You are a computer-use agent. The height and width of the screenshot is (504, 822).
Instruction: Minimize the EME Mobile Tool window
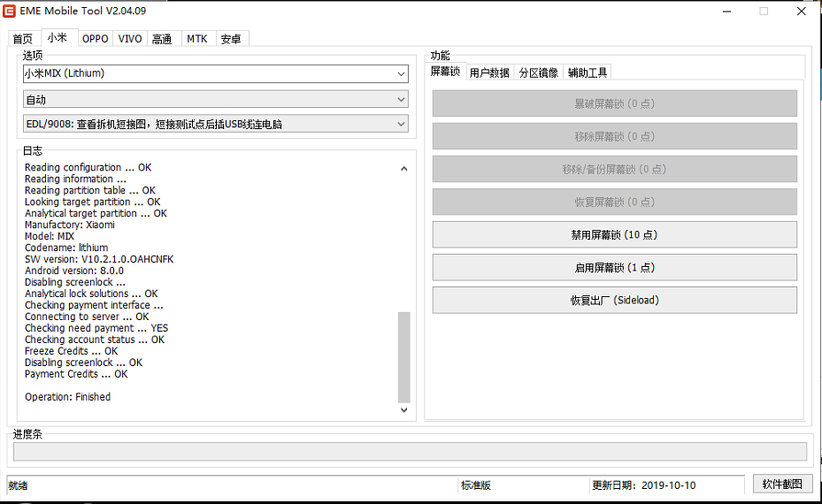[x=726, y=11]
